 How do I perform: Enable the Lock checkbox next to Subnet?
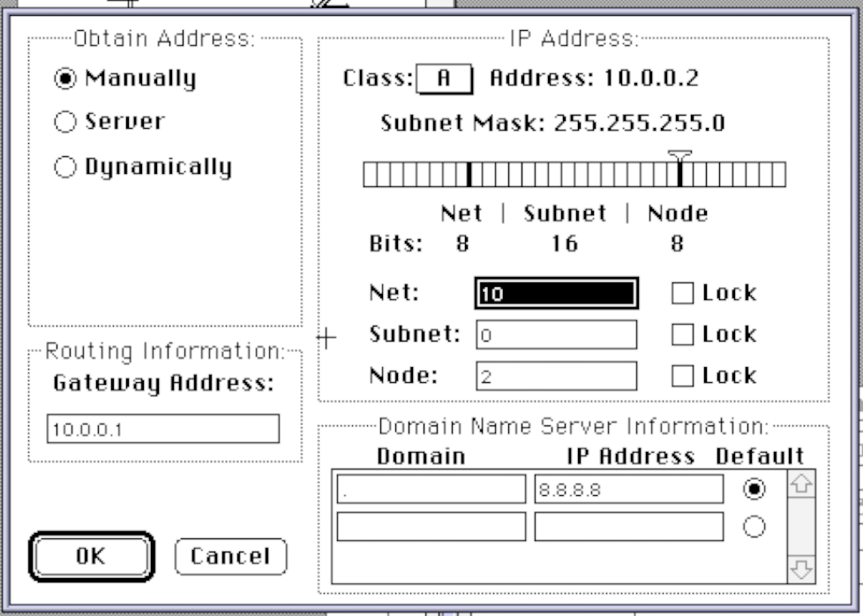(x=683, y=334)
